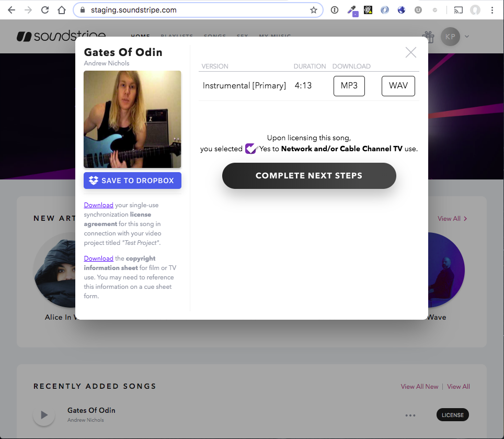Close the Gates Of Odin download dialog
This screenshot has width=504, height=439.
coord(411,52)
